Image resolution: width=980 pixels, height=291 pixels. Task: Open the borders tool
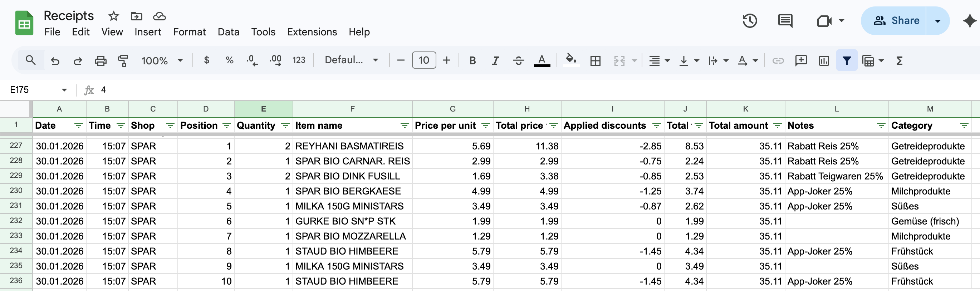pos(595,60)
